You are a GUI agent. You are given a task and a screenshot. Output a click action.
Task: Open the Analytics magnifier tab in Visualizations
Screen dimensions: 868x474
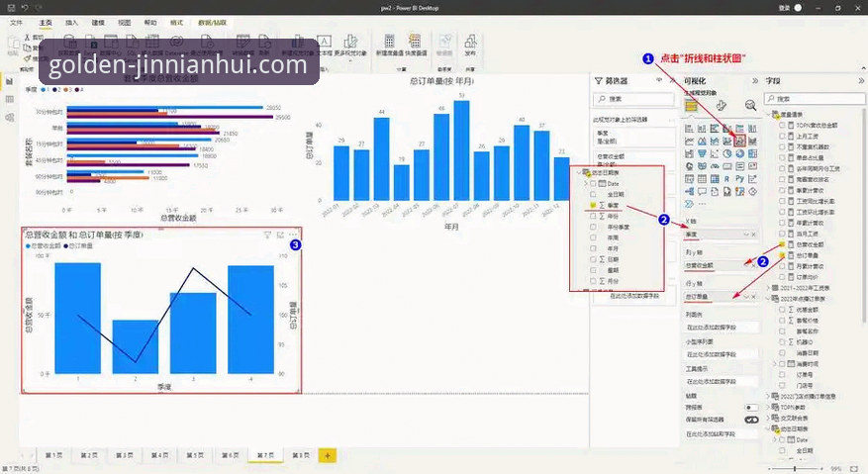click(750, 105)
